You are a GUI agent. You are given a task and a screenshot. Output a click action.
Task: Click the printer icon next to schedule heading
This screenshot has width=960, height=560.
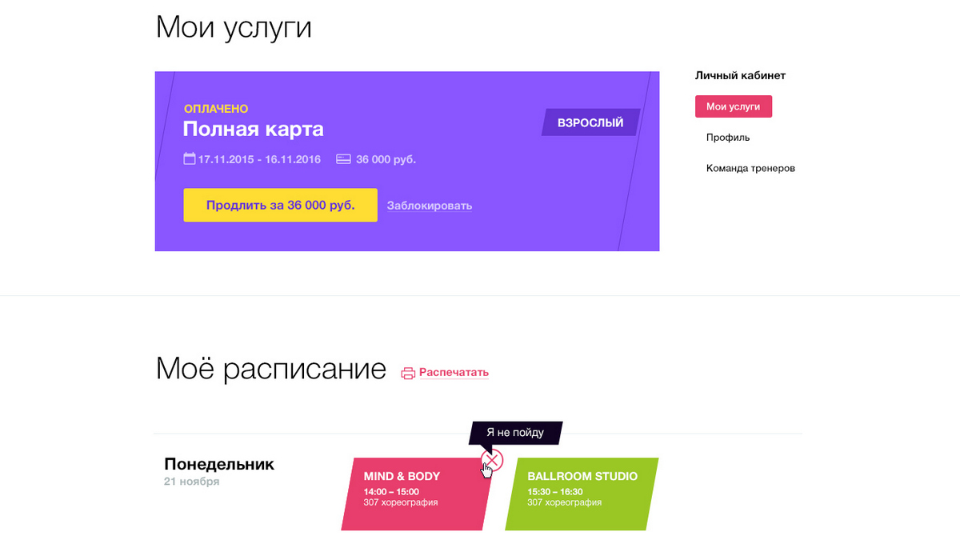(408, 373)
